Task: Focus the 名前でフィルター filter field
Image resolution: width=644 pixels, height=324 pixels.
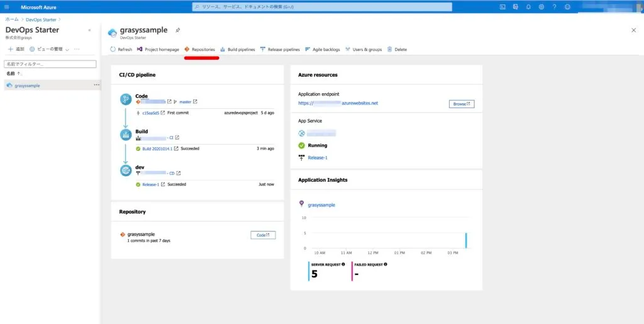Action: click(50, 64)
